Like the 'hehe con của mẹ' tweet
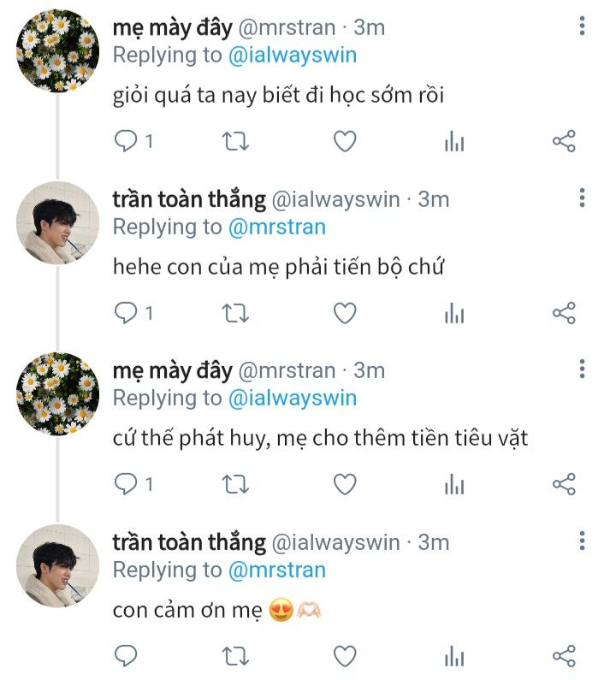The height and width of the screenshot is (680, 616). pos(344,313)
